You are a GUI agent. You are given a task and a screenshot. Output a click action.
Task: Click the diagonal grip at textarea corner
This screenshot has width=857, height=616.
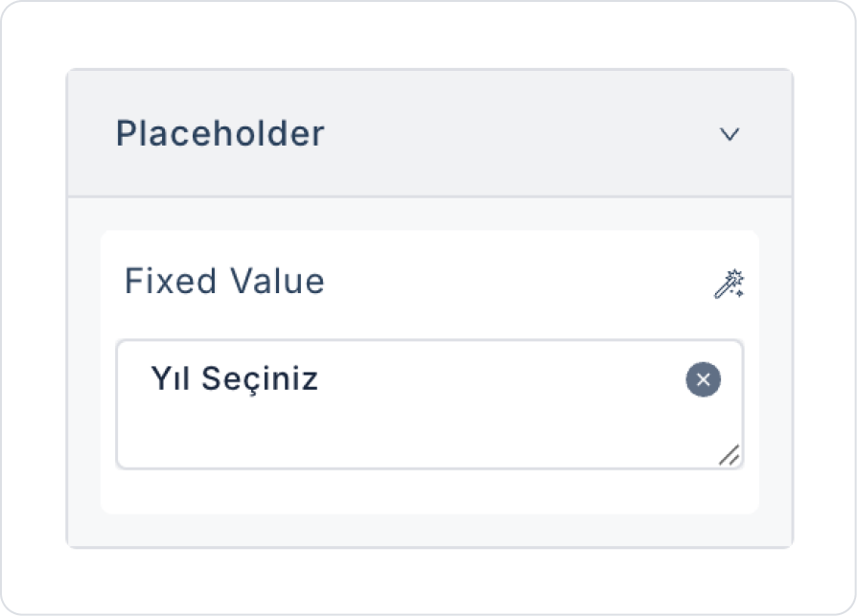pyautogui.click(x=730, y=455)
